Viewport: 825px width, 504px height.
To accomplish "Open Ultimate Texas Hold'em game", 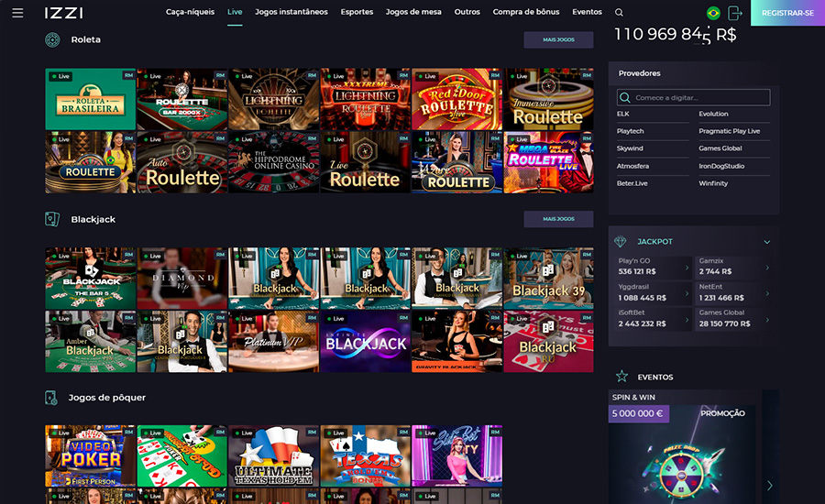I will coord(273,456).
